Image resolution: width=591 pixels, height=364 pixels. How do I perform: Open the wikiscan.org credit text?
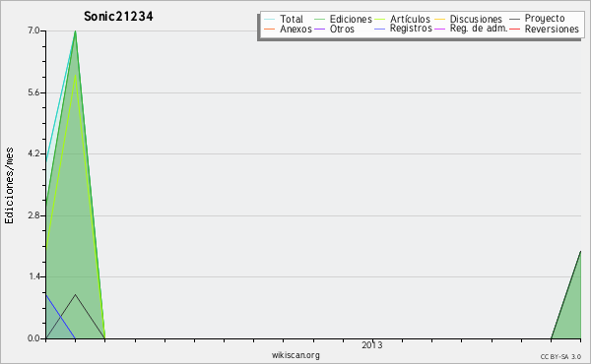click(295, 355)
